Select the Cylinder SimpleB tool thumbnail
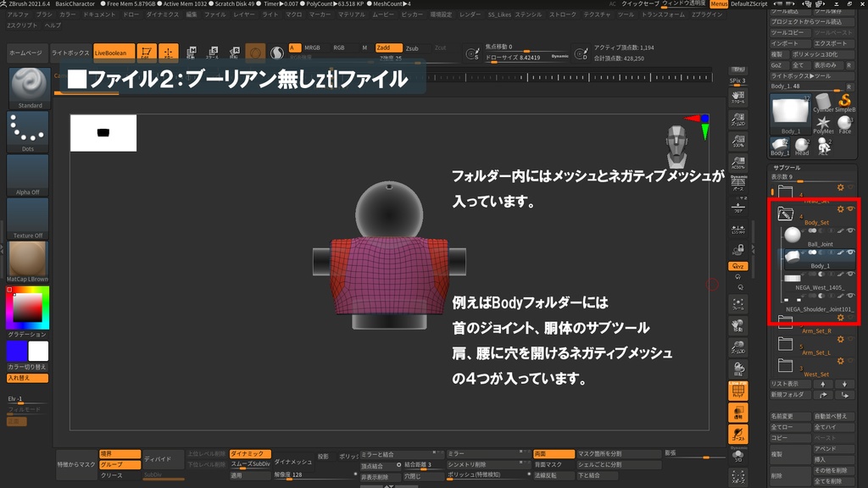The image size is (868, 488). pyautogui.click(x=822, y=100)
